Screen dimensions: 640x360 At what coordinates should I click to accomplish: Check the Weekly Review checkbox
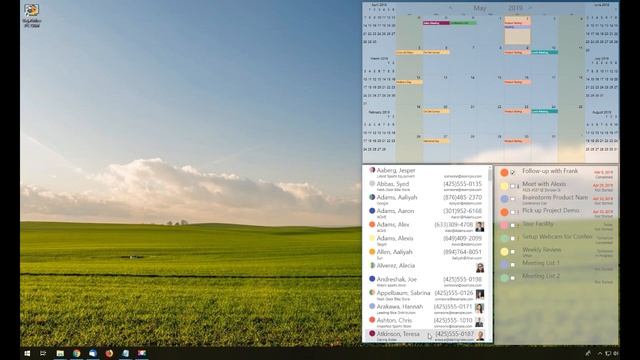coord(513,251)
